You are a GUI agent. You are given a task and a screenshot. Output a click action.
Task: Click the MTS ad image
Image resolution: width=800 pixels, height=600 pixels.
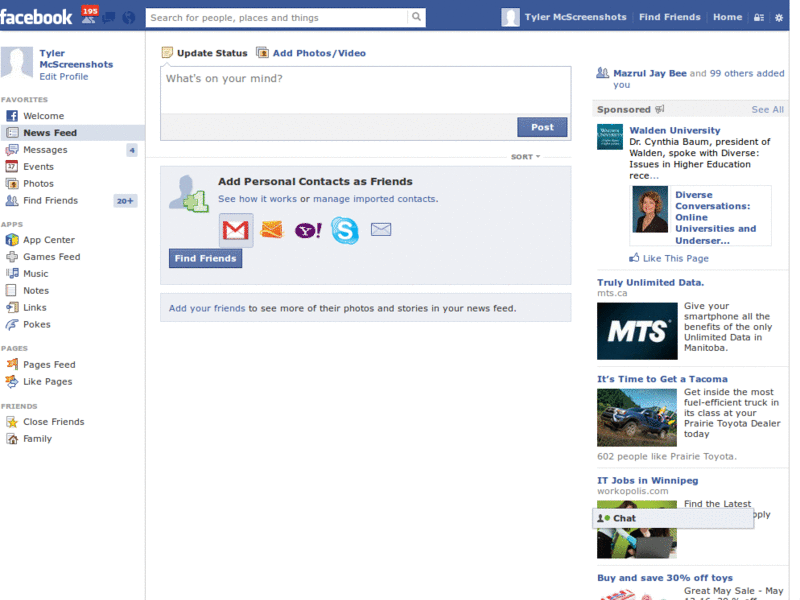637,331
